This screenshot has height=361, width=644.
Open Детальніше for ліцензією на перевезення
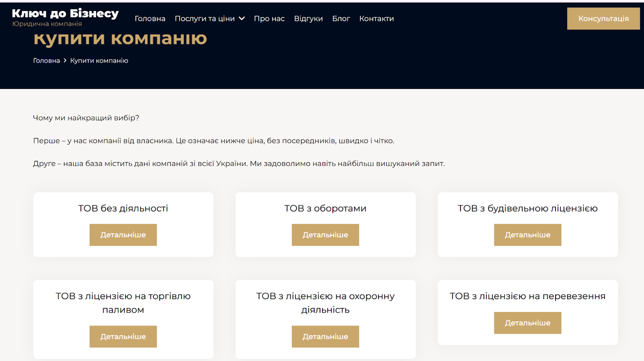(527, 323)
